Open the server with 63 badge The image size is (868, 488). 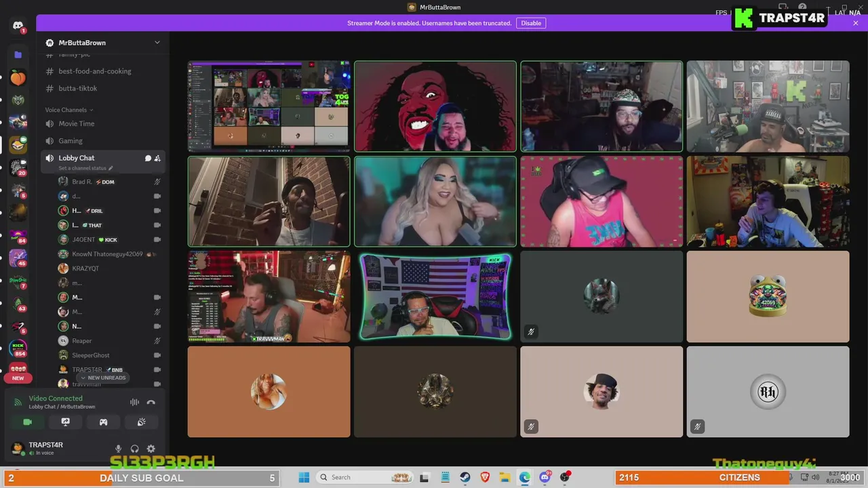click(18, 304)
